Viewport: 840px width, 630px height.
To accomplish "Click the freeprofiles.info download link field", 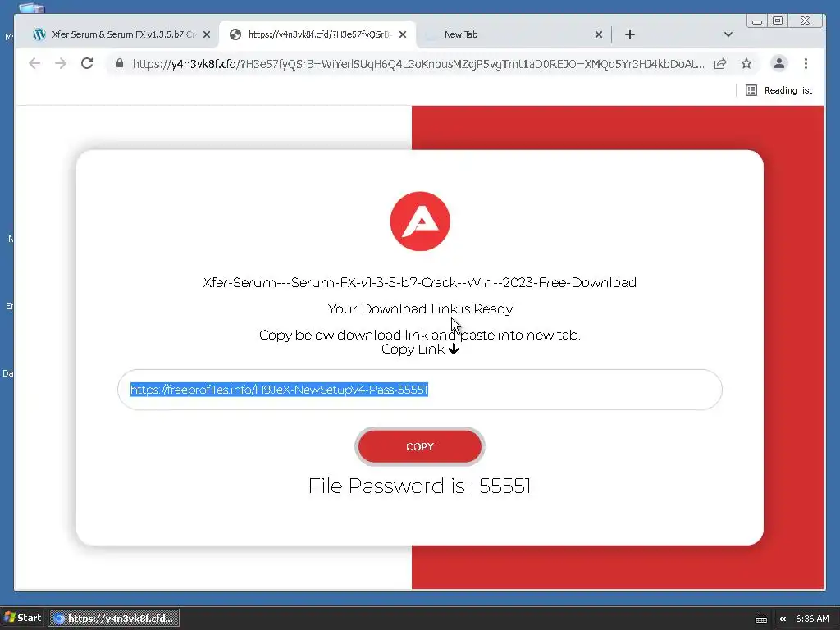I will tap(419, 390).
